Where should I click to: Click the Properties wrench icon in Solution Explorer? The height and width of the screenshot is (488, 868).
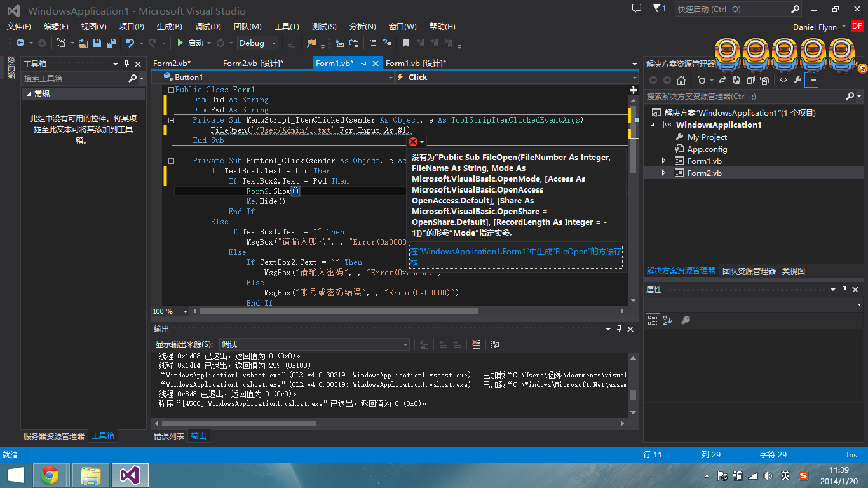click(797, 80)
